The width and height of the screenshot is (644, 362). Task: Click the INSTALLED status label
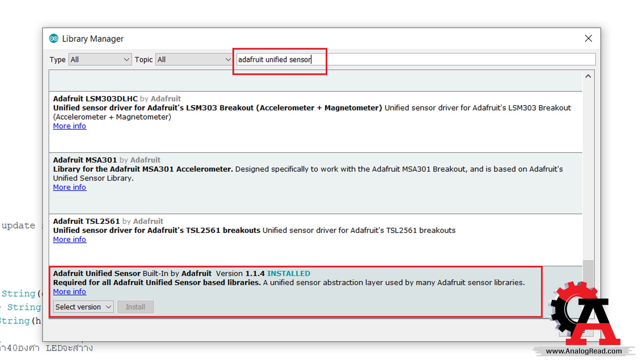click(x=288, y=274)
